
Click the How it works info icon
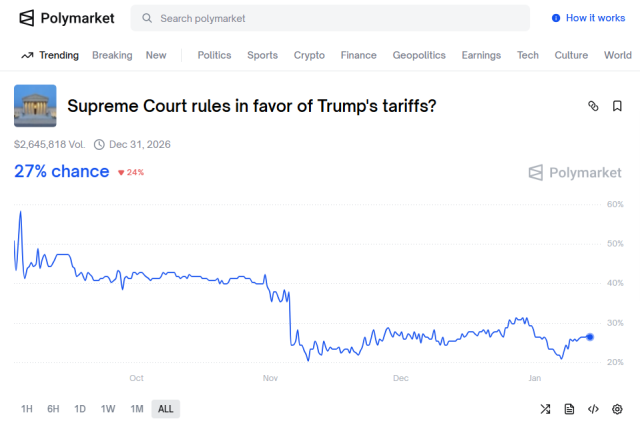click(556, 18)
